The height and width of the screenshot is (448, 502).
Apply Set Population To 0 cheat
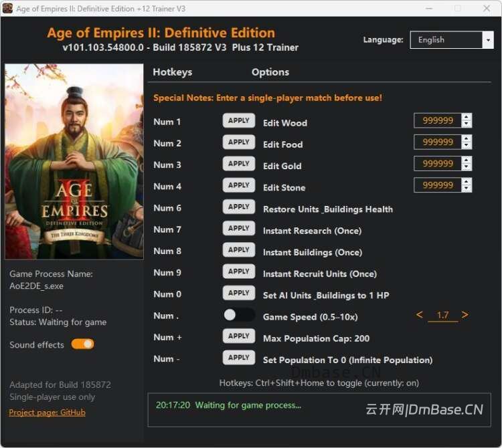[239, 358]
